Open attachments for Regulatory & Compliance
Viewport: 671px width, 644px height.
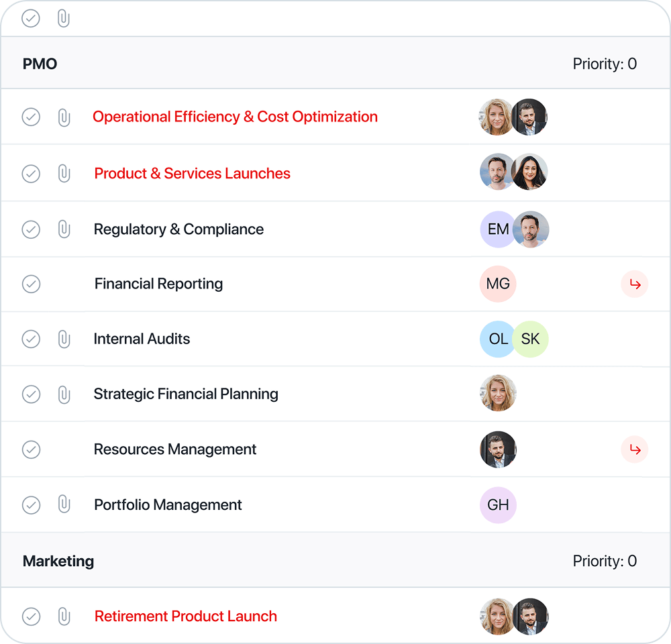point(64,229)
